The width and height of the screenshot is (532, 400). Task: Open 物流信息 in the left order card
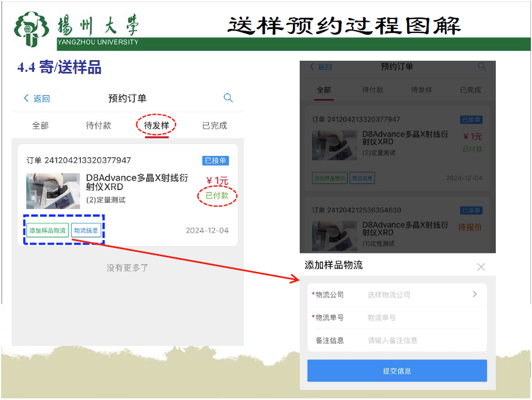pos(86,231)
